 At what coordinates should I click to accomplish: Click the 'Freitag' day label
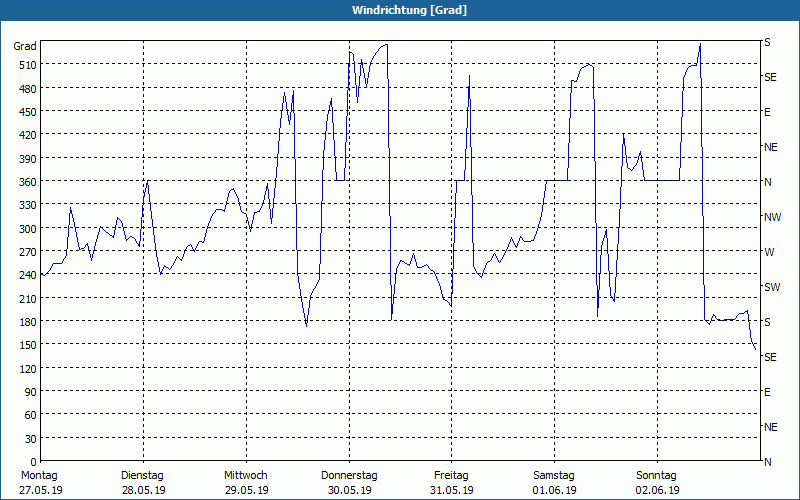pos(452,476)
